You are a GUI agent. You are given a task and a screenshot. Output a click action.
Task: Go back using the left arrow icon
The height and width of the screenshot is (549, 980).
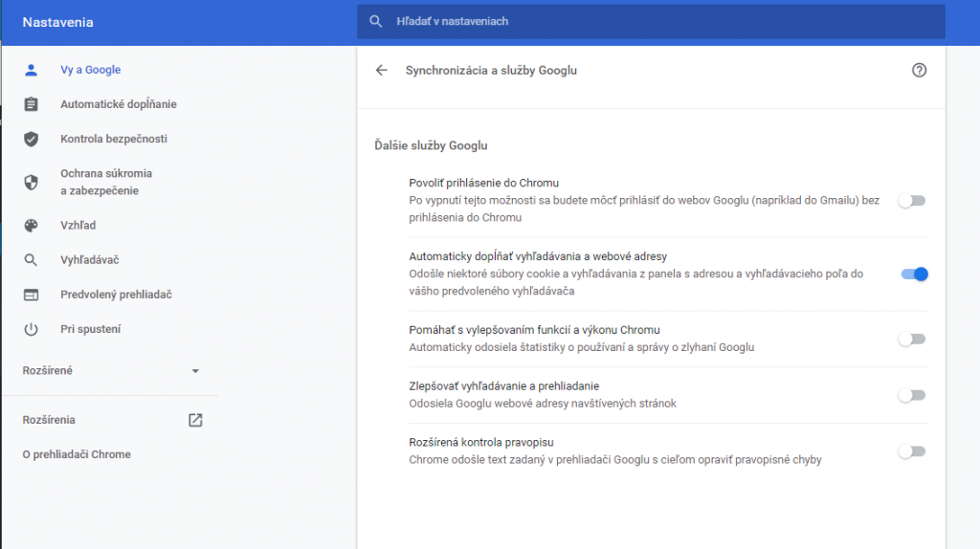[381, 71]
